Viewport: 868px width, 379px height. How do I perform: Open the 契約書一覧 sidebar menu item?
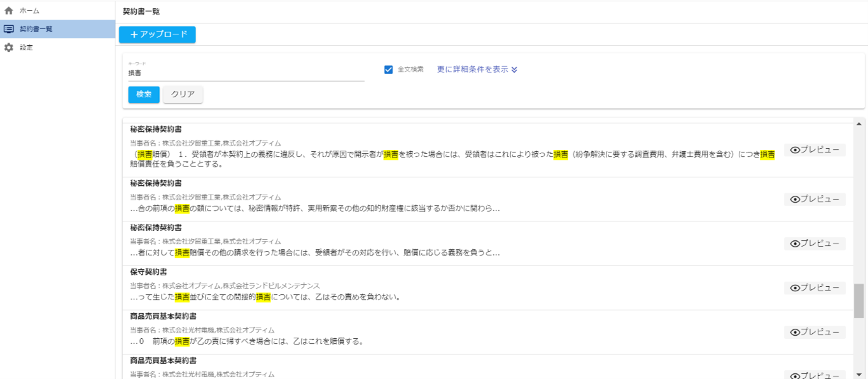57,29
